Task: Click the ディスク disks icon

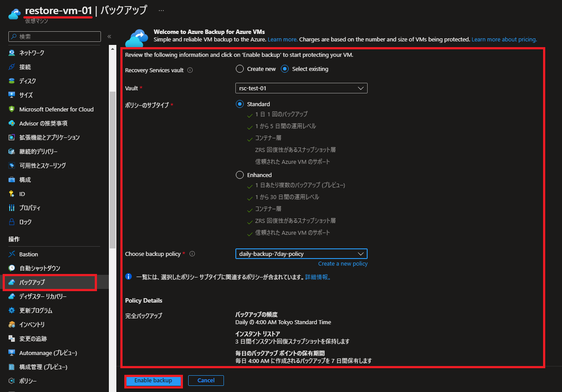Action: [12, 81]
